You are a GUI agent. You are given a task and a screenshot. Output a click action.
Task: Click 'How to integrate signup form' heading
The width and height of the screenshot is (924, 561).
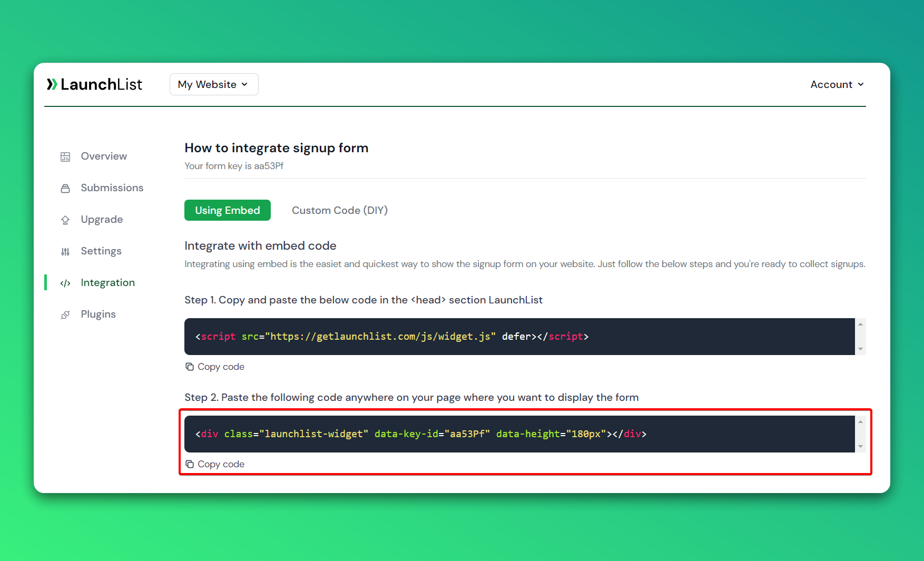[277, 148]
